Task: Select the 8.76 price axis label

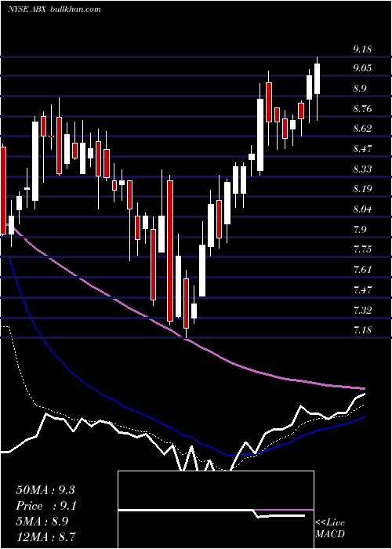Action: click(361, 109)
